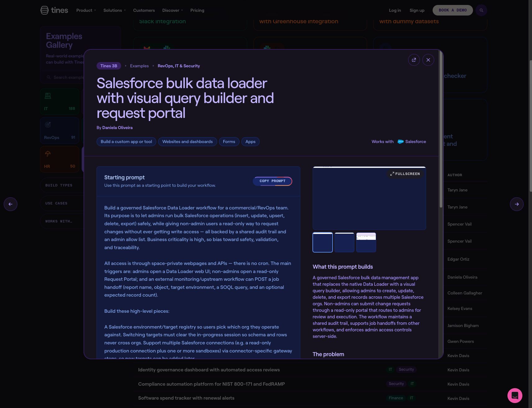Image resolution: width=532 pixels, height=408 pixels.
Task: Expand the Use Cases filter
Action: pyautogui.click(x=62, y=204)
